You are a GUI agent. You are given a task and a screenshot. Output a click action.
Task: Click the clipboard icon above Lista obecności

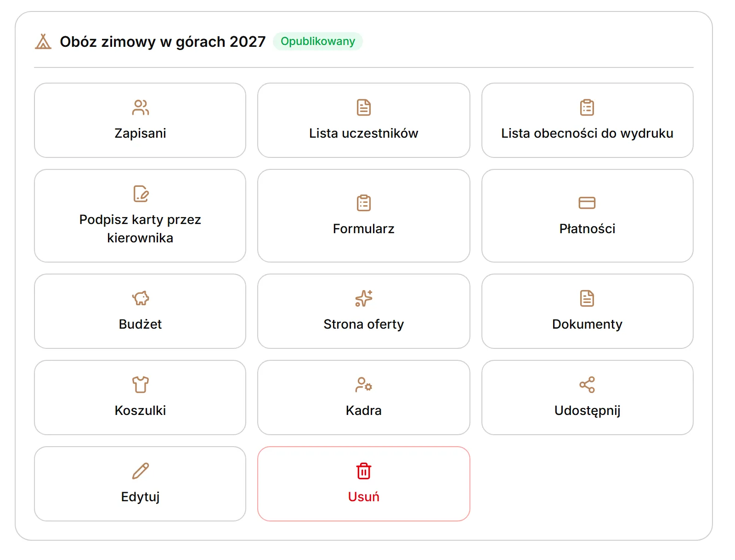587,107
